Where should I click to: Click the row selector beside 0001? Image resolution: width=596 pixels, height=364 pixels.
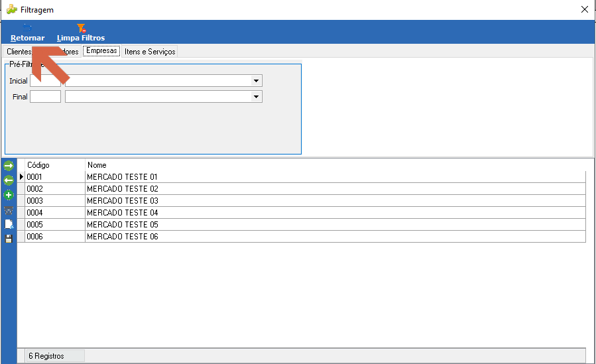[21, 176]
